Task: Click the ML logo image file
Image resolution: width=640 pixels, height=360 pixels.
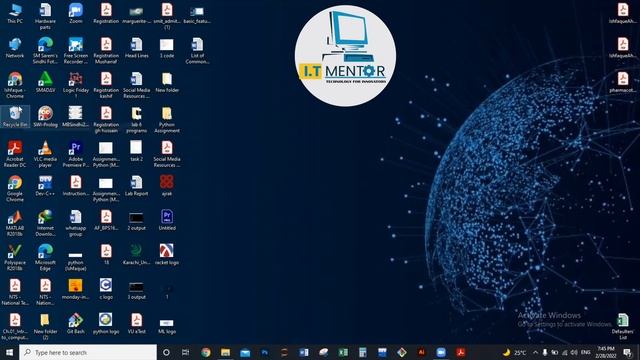Action: point(167,326)
